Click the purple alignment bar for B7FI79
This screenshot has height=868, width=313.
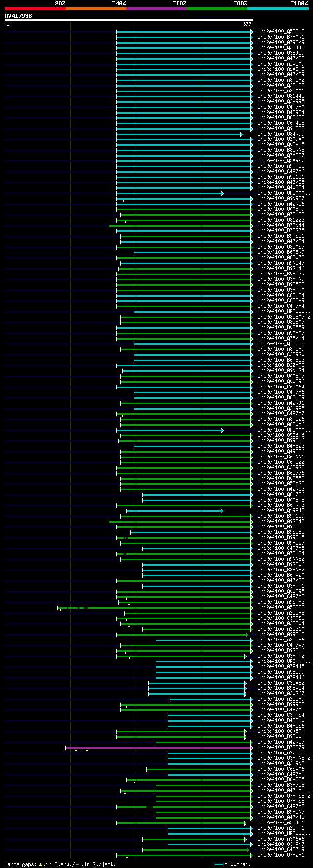159,748
